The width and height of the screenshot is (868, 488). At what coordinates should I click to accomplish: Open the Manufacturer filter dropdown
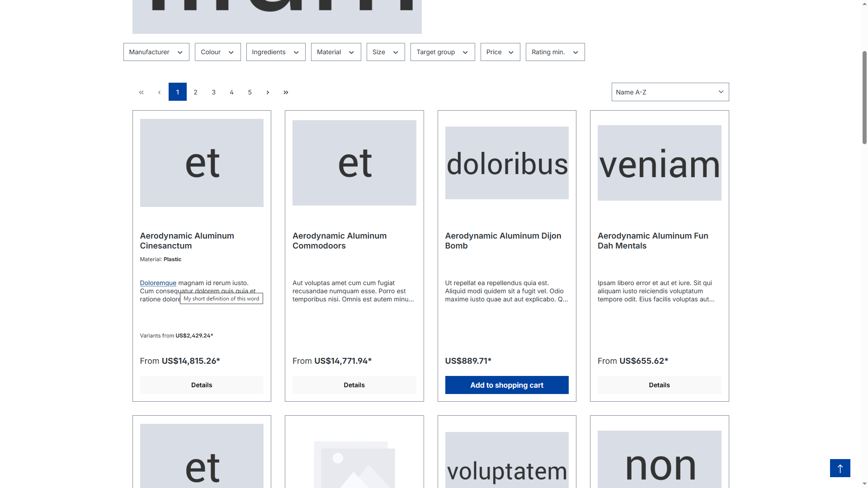click(x=156, y=52)
